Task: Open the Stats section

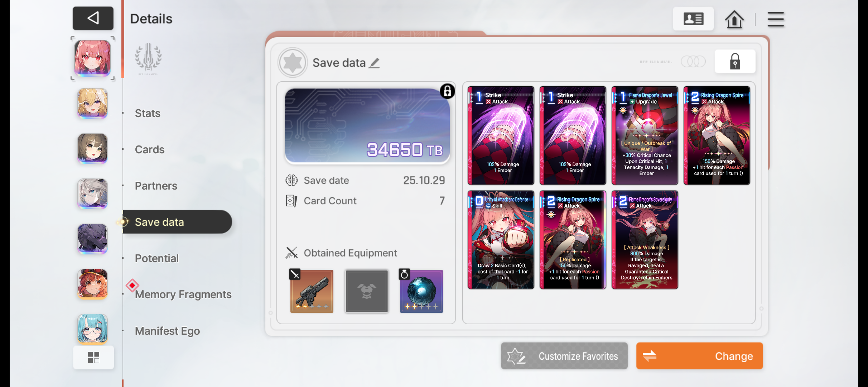Action: [x=148, y=113]
